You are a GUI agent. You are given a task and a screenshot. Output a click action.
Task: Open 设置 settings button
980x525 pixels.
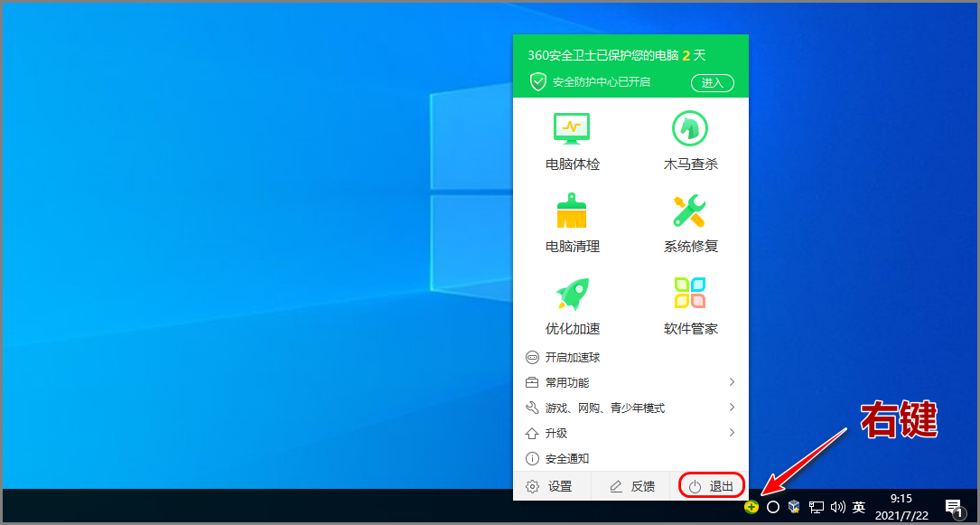(551, 486)
